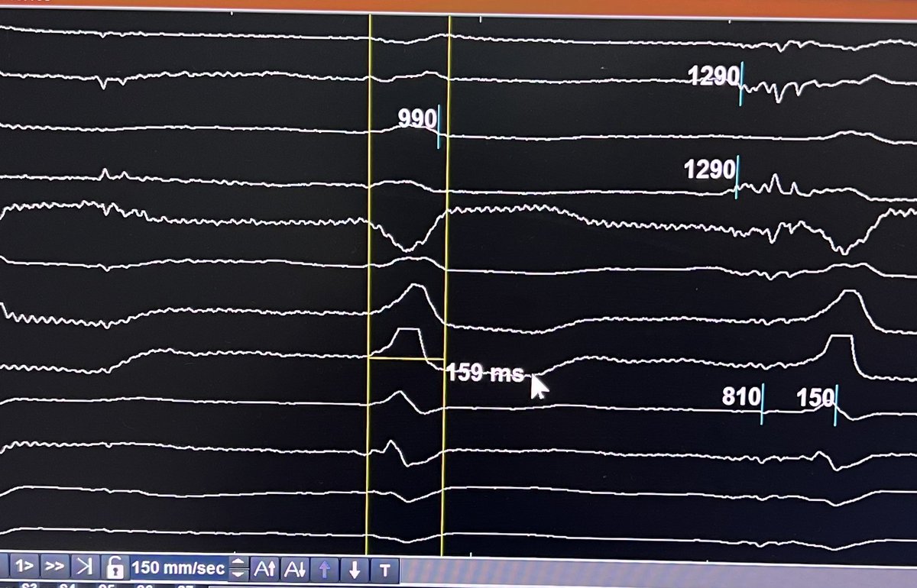Toggle the padlock sweep lock icon

click(115, 567)
